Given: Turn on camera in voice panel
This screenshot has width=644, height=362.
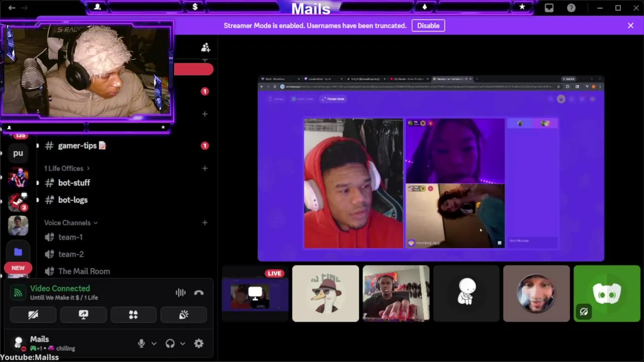Looking at the screenshot, I should 33,315.
